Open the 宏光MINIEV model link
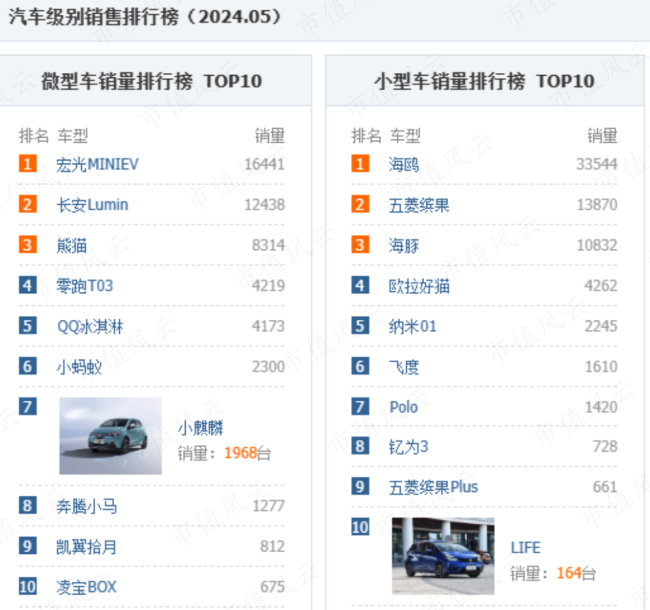650x610 pixels. (x=97, y=164)
